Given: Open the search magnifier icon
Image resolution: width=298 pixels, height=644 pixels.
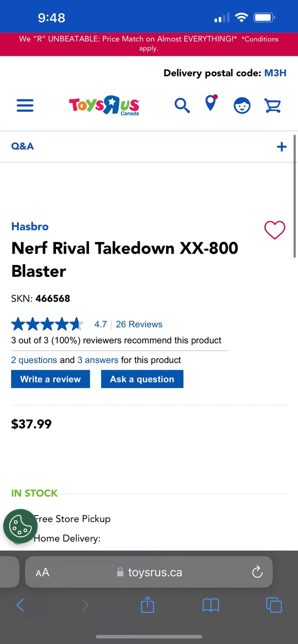Looking at the screenshot, I should click(182, 106).
